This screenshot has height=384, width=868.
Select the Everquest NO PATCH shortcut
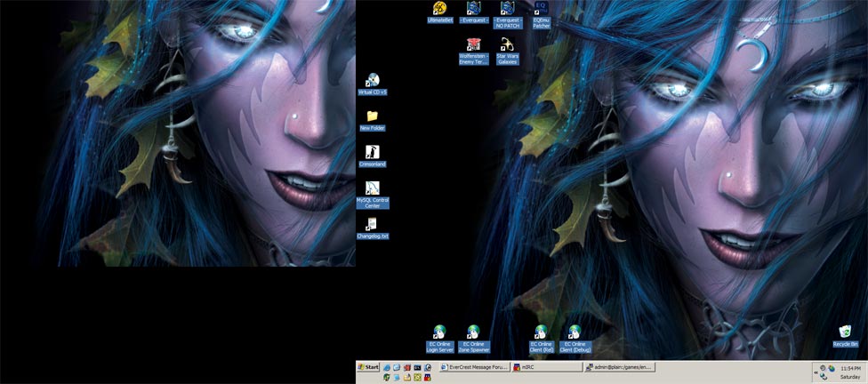508,14
